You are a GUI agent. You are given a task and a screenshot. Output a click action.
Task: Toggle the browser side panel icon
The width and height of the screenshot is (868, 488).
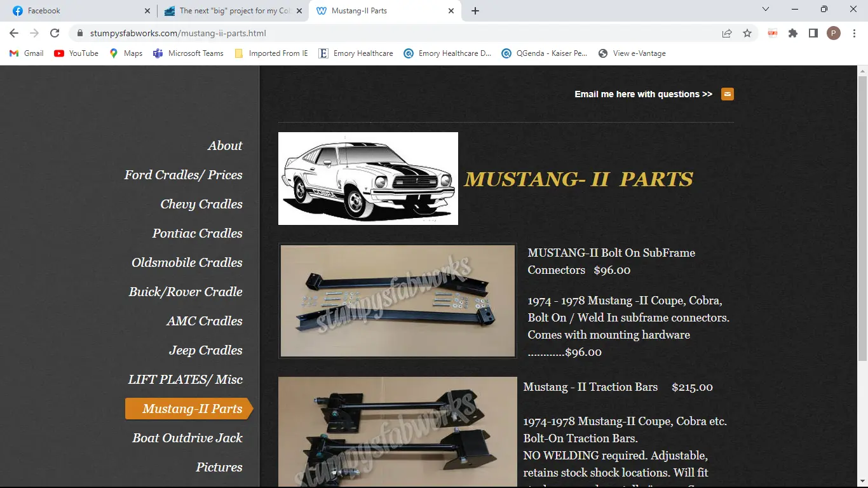[813, 33]
